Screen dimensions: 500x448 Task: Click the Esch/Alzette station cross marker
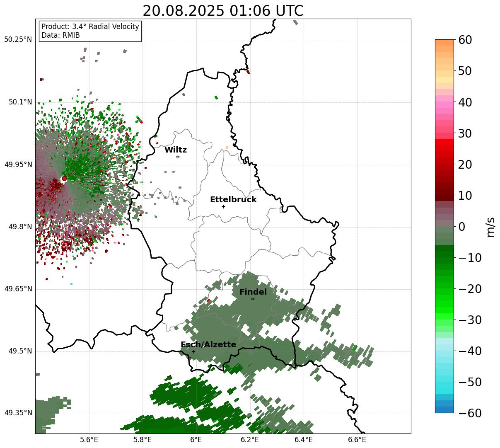click(193, 351)
